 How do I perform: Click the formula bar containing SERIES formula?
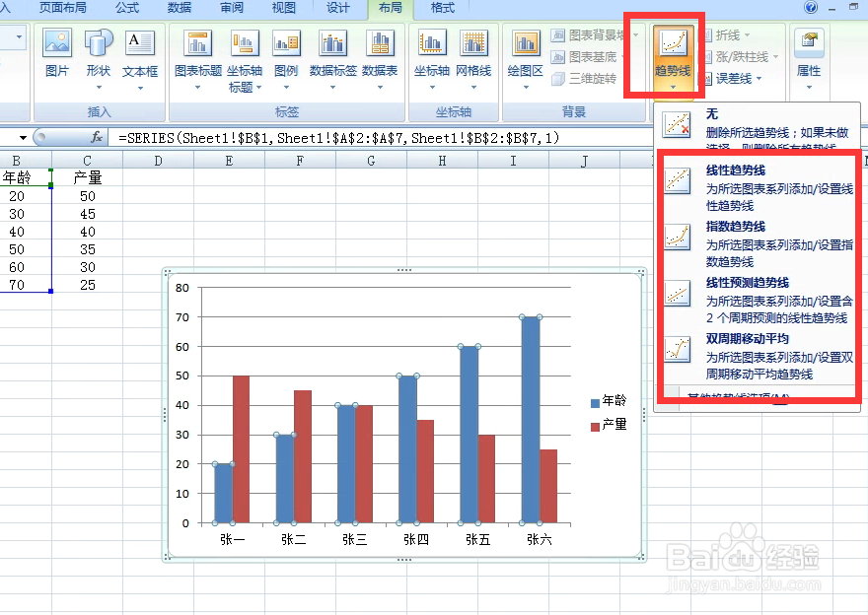[296, 138]
